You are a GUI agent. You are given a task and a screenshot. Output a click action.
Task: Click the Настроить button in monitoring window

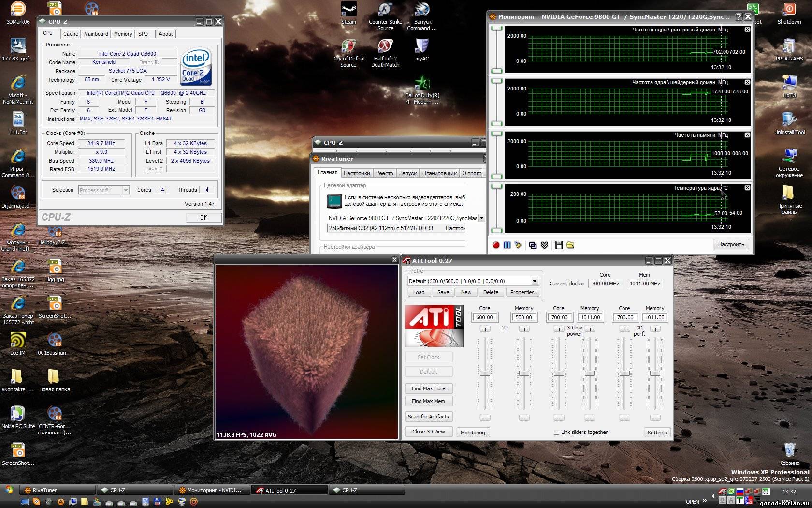(x=731, y=244)
